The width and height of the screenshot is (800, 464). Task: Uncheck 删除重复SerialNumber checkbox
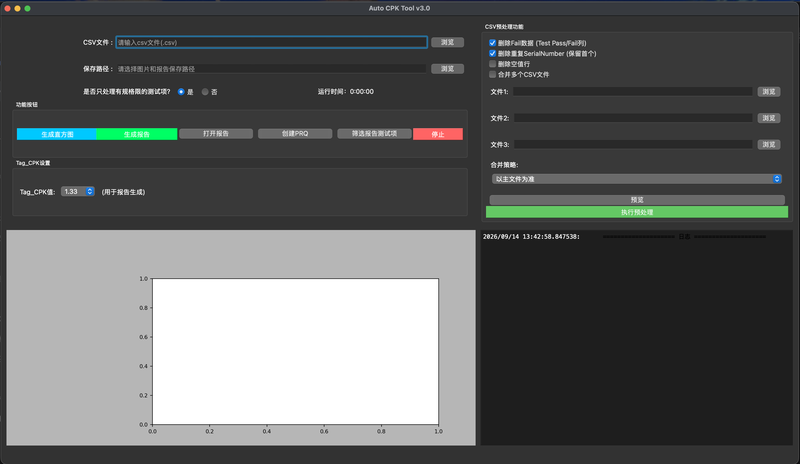[x=492, y=53]
